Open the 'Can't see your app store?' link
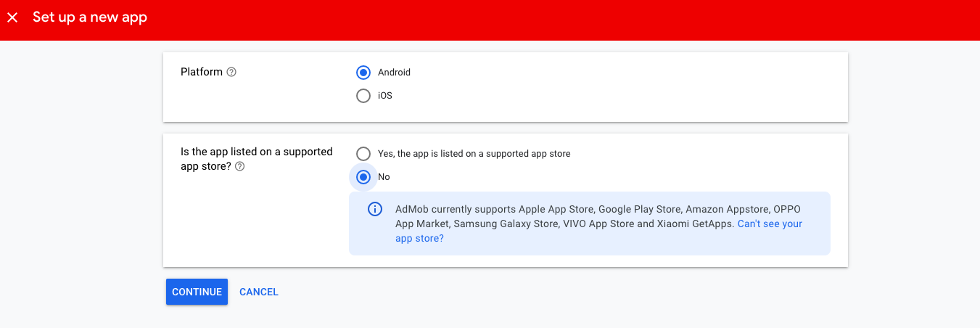Image resolution: width=980 pixels, height=328 pixels. pos(598,231)
